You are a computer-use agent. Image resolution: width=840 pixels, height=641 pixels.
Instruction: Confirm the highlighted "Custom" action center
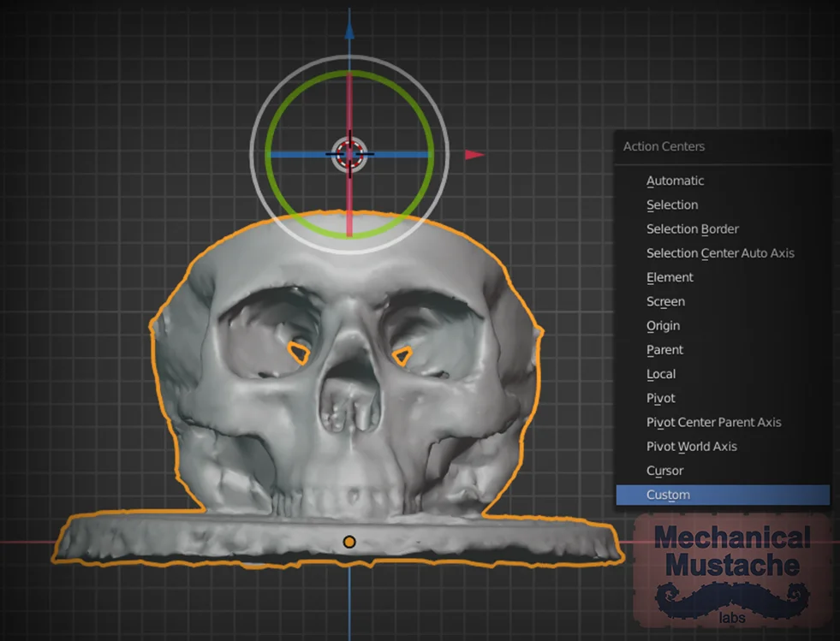click(667, 494)
